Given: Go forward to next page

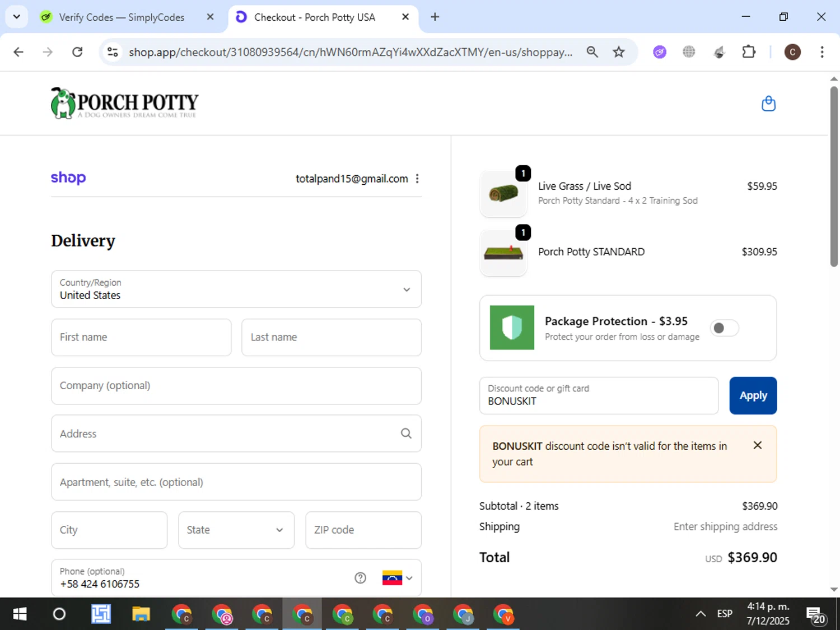Looking at the screenshot, I should pyautogui.click(x=48, y=52).
